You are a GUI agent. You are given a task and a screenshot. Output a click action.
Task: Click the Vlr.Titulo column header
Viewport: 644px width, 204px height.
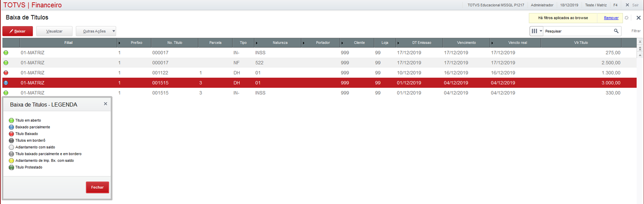click(581, 43)
